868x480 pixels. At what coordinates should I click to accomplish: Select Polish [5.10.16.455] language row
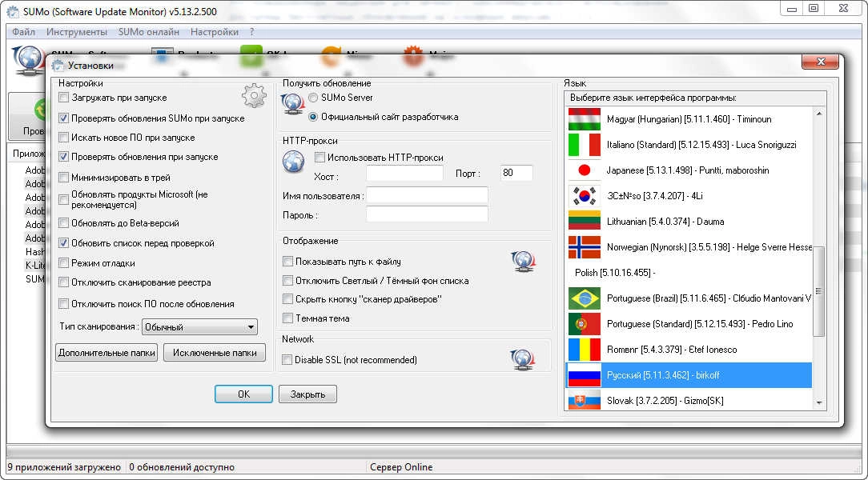click(x=689, y=273)
